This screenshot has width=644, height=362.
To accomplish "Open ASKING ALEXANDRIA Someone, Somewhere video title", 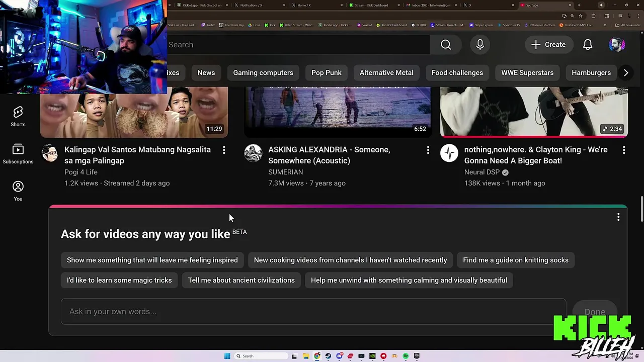I will 329,155.
